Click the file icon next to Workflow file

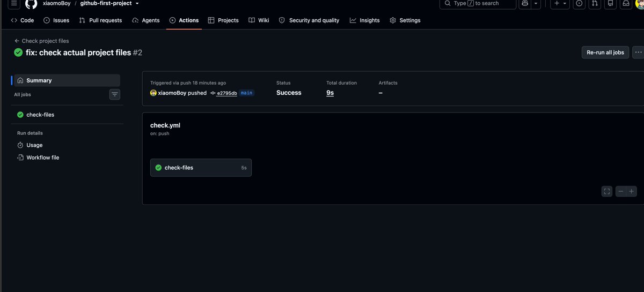(x=20, y=158)
